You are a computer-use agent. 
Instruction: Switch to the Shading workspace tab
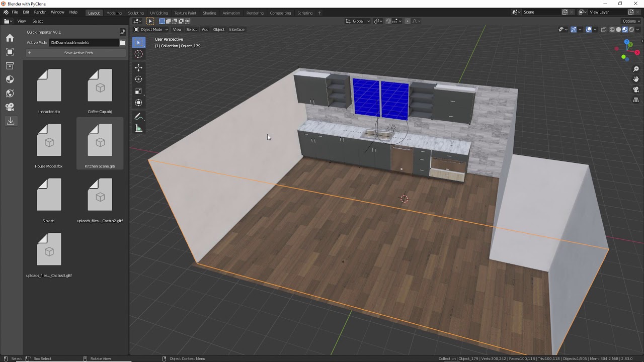click(209, 13)
